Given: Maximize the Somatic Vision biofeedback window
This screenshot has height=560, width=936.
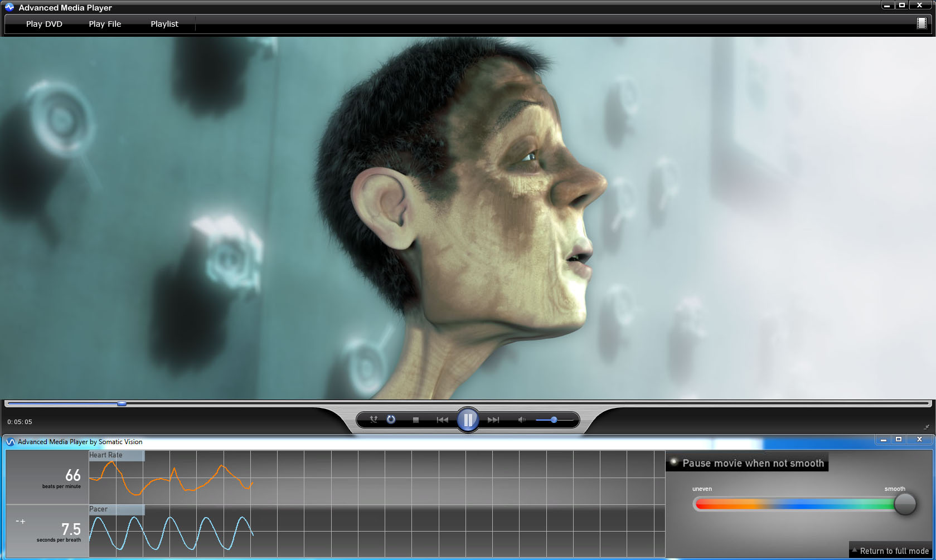Looking at the screenshot, I should (899, 440).
